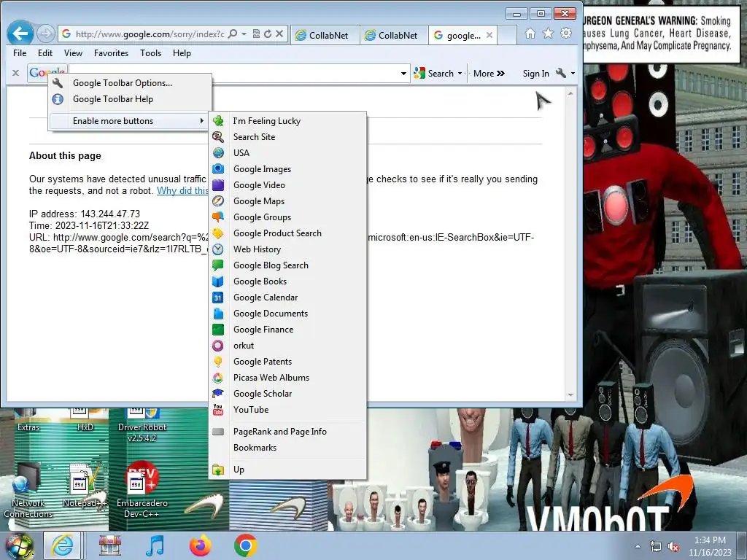Launch Chrome from the taskbar
Viewport: 747px width, 560px height.
(245, 545)
